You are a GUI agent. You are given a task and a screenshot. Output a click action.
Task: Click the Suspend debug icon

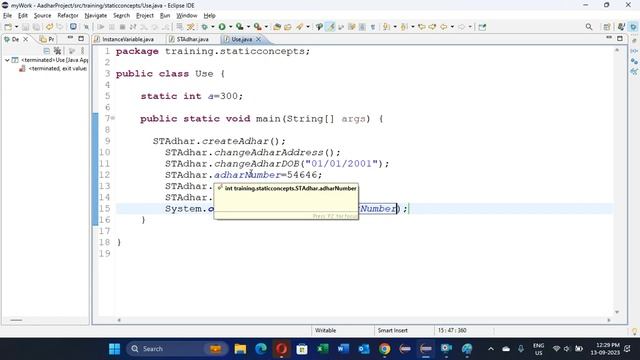[111, 27]
